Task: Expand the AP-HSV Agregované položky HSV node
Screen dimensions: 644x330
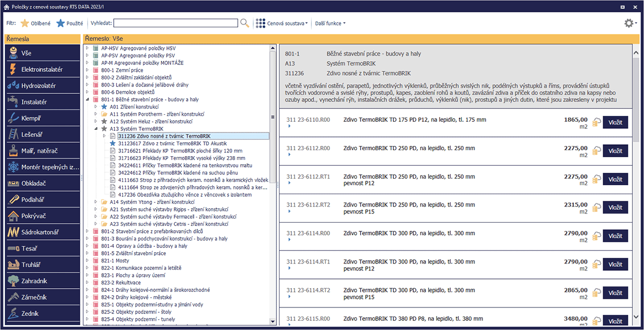Action: point(87,48)
